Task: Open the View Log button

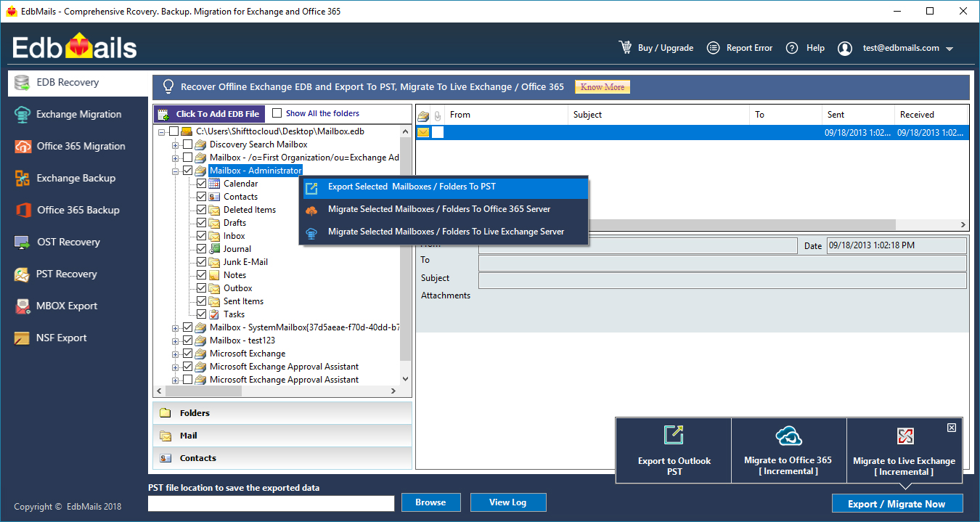Action: click(508, 502)
